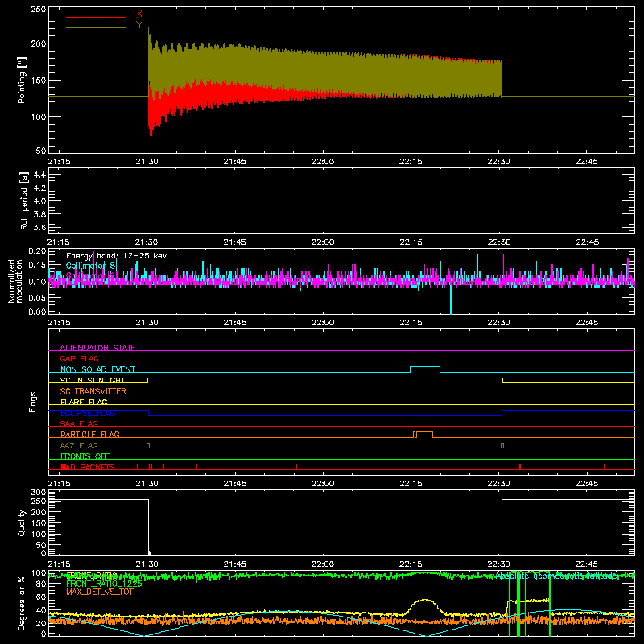The height and width of the screenshot is (644, 644).
Task: Click the ATTENUATOR_STATE flag label
Action: [x=97, y=348]
